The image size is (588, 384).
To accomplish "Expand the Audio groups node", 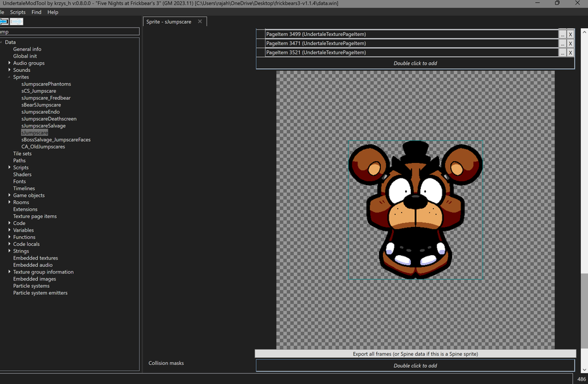I will [x=9, y=63].
